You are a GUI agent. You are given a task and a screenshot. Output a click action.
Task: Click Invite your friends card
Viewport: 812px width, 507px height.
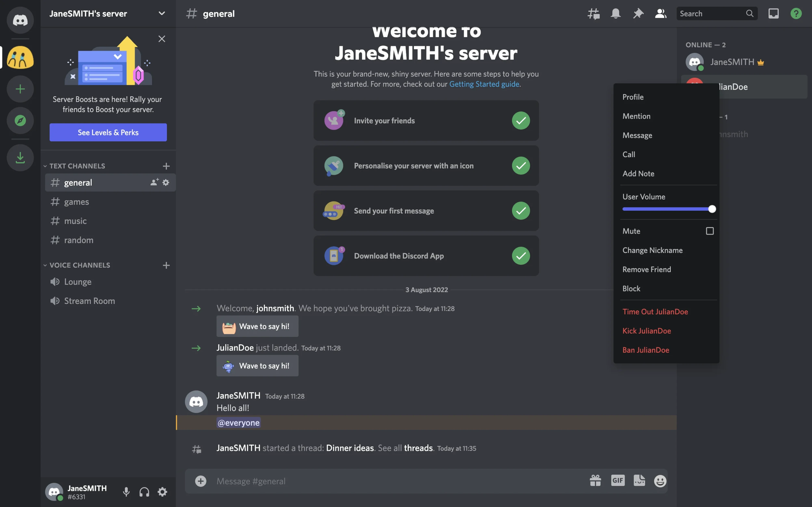point(426,120)
